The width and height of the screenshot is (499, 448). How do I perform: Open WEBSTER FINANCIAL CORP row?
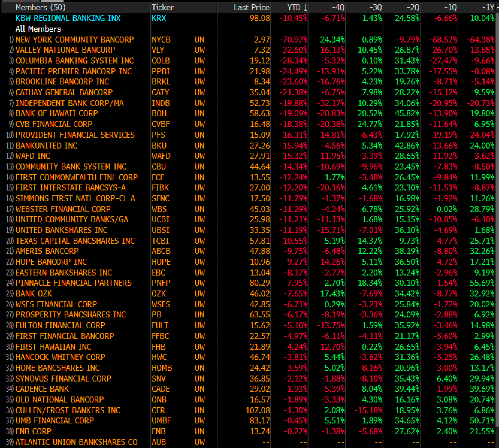249,209
